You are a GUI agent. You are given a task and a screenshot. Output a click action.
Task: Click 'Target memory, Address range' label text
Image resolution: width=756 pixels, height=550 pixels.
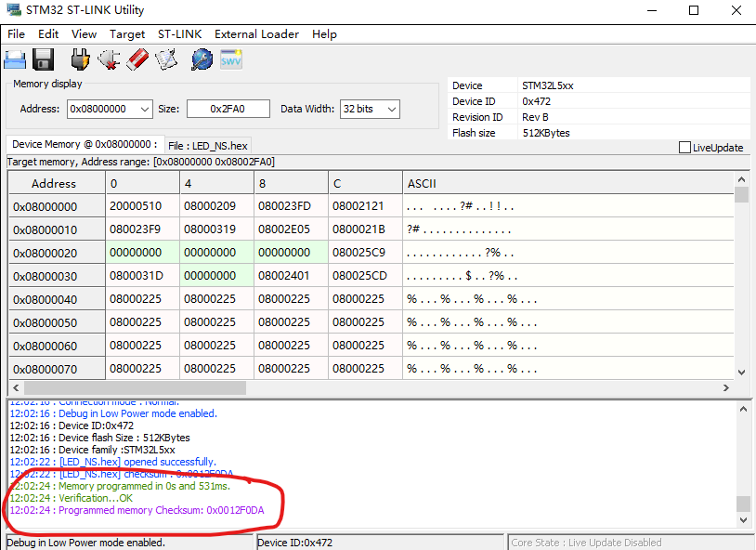141,162
